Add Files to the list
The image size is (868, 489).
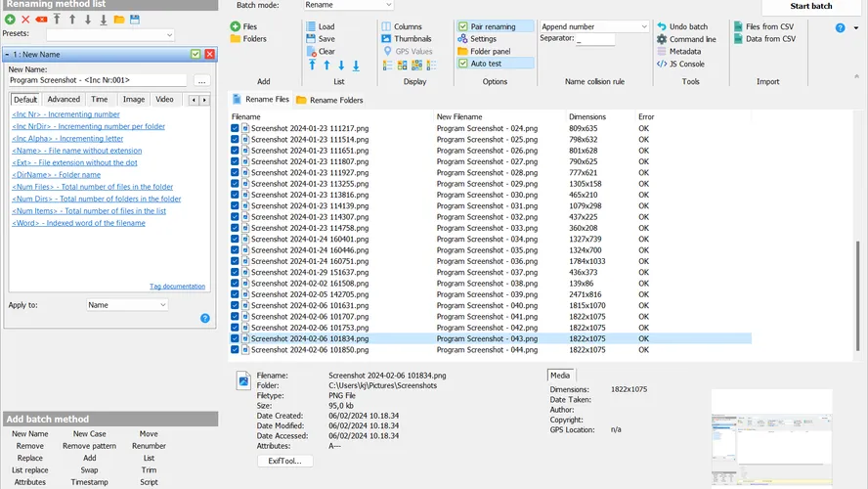point(243,26)
